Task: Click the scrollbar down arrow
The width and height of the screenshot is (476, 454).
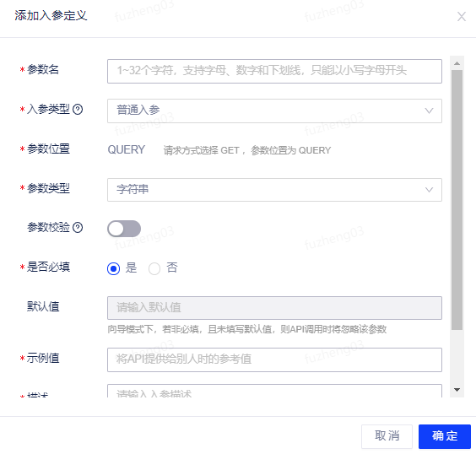Action: pyautogui.click(x=457, y=389)
